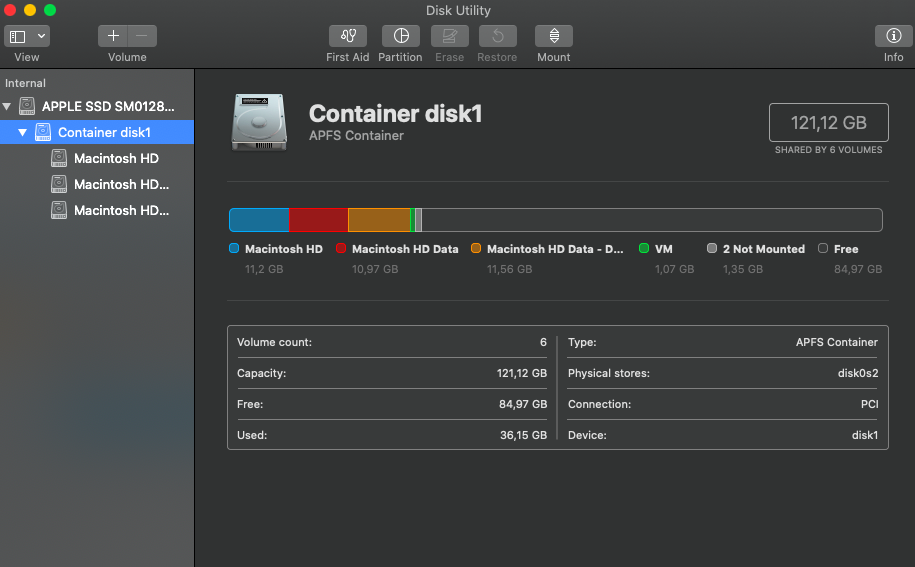Click the 'Volume count:' row label
Screen dimensions: 915x567
[274, 342]
